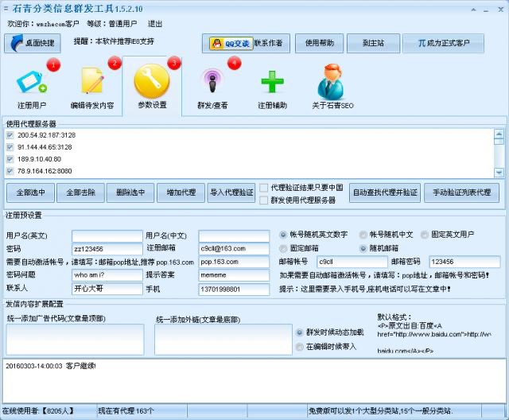Click 全部选中 select all button
This screenshot has width=509, height=420.
(x=30, y=192)
